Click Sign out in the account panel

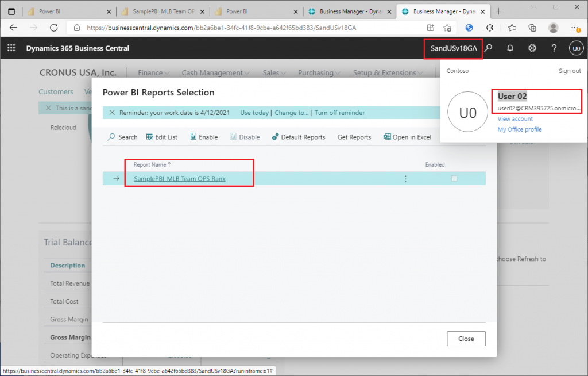[x=570, y=71]
